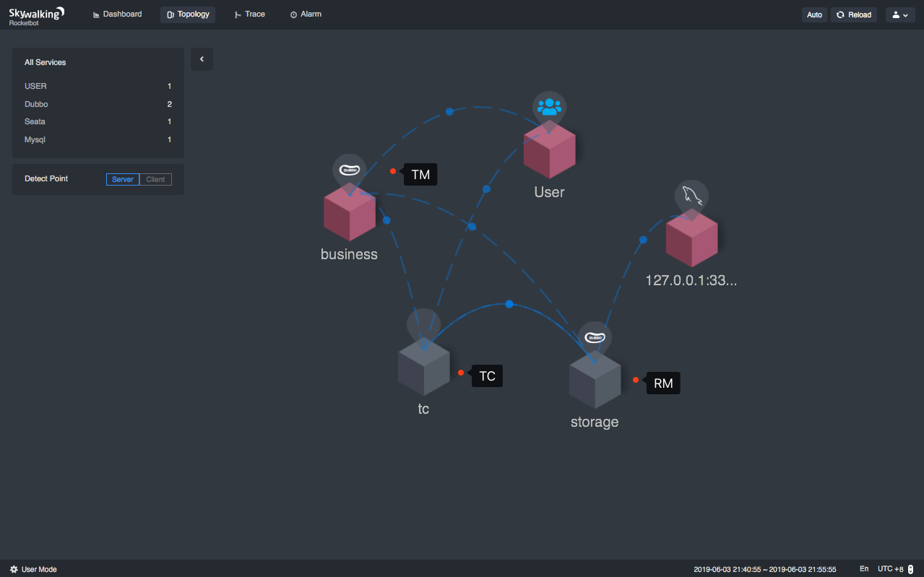
Task: Open User Mode settings gear
Action: coord(14,569)
